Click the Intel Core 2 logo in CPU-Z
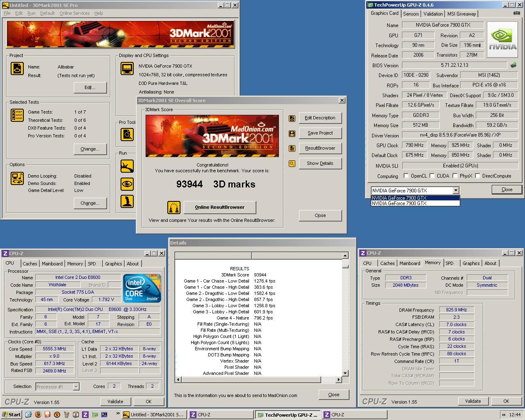 tap(142, 288)
